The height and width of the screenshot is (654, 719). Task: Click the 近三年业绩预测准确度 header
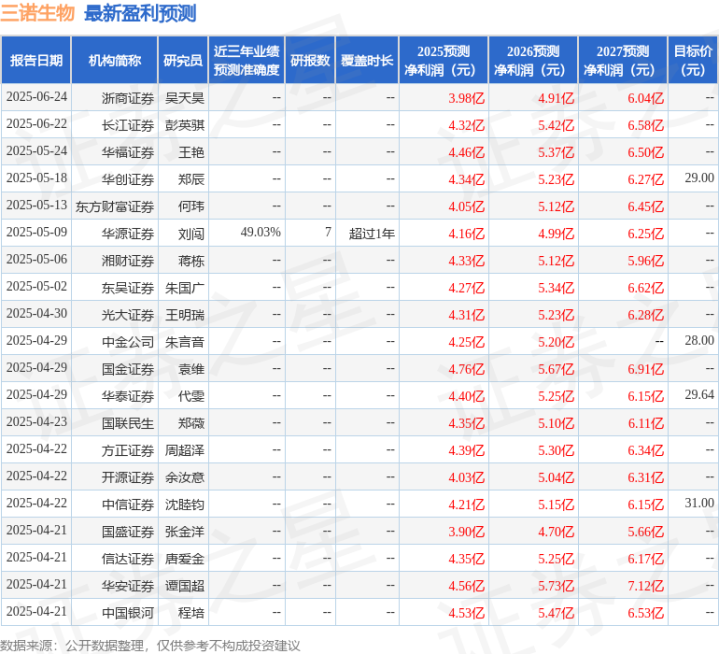click(247, 60)
